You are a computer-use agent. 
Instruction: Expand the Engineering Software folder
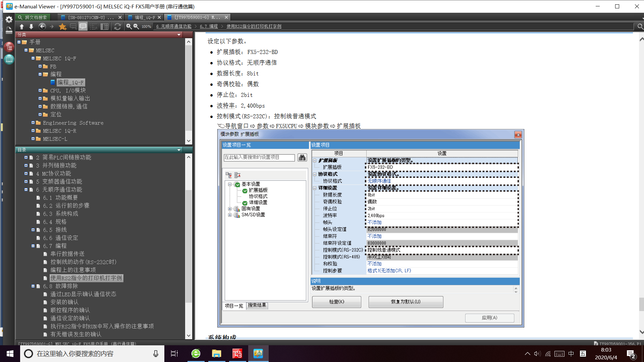click(x=33, y=123)
